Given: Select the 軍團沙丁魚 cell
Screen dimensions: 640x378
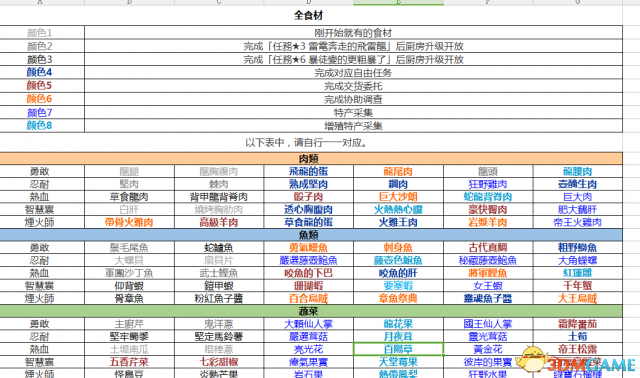Looking at the screenshot, I should coord(129,273).
